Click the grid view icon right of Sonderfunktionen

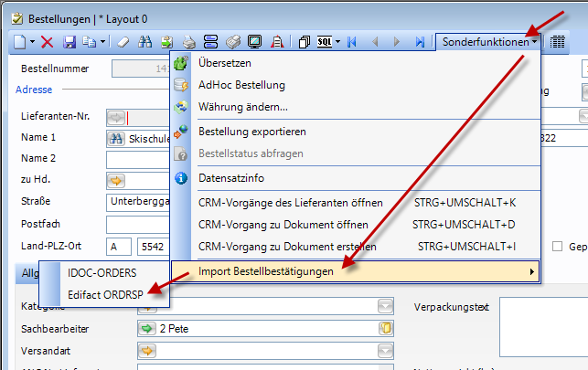(x=558, y=42)
